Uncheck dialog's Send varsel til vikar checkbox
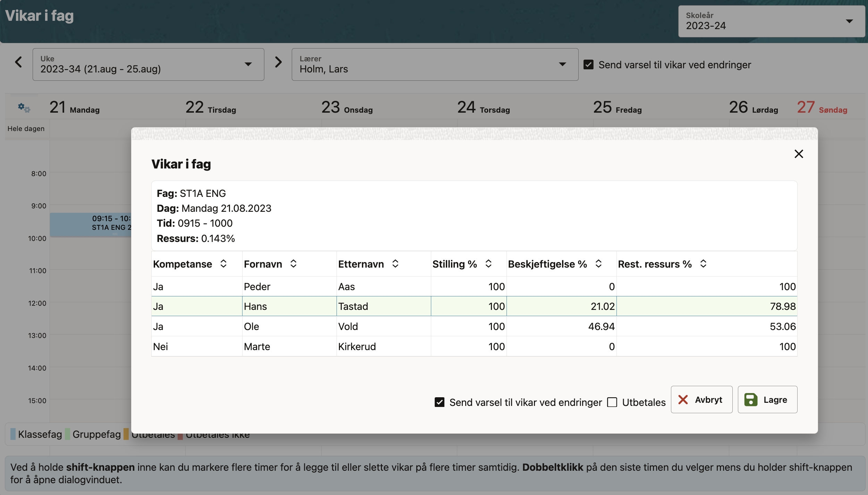Image resolution: width=868 pixels, height=495 pixels. pos(440,402)
